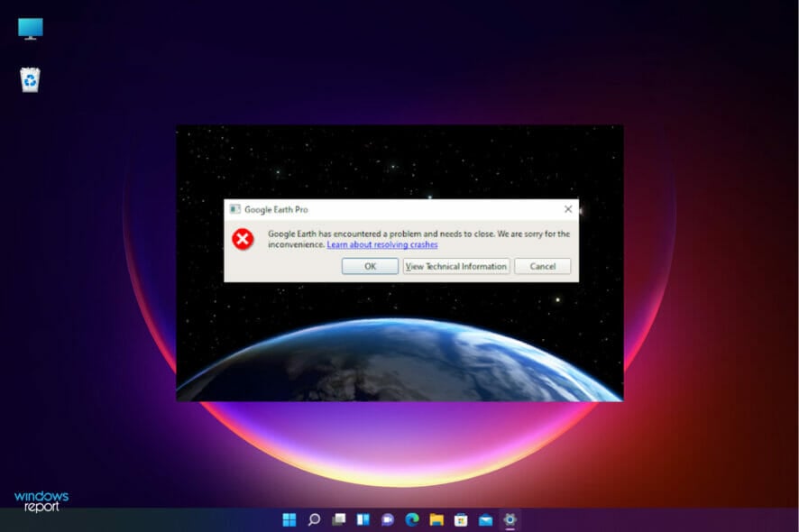The image size is (799, 532).
Task: Click OK in the Google Earth Pro dialog
Action: click(370, 266)
